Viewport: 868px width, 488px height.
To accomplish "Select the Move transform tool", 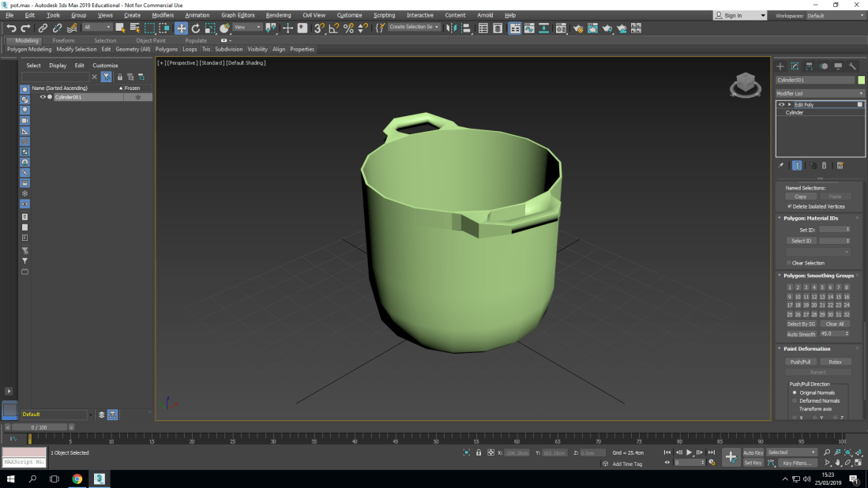I will click(x=181, y=28).
